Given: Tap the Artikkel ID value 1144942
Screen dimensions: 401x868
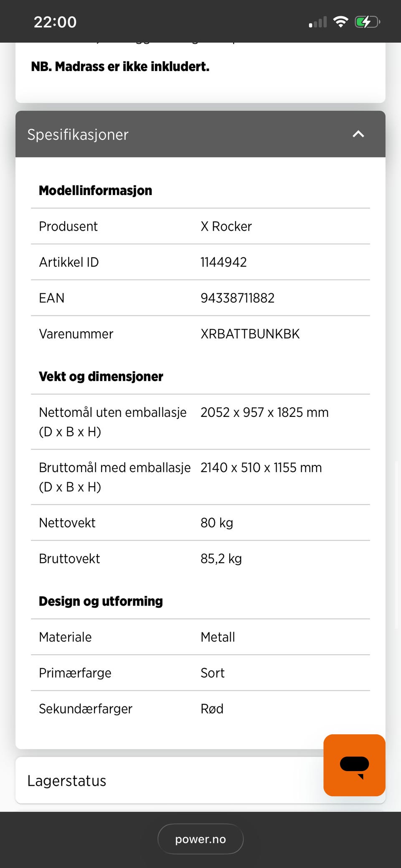Looking at the screenshot, I should click(x=223, y=262).
